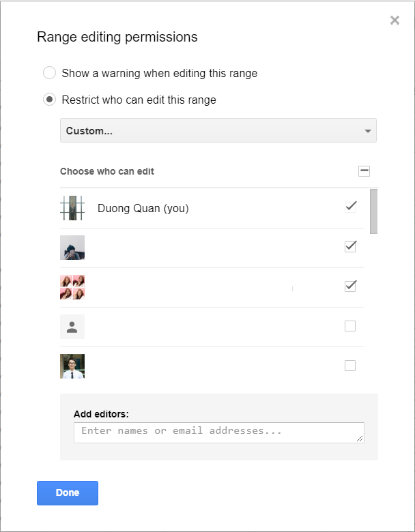This screenshot has width=415, height=532.
Task: Uncheck the third editor's checkbox
Action: [351, 286]
